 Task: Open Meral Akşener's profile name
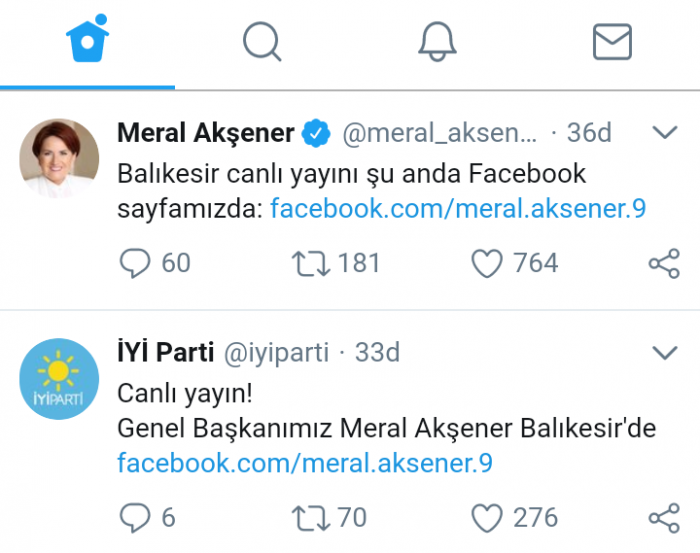tap(205, 133)
